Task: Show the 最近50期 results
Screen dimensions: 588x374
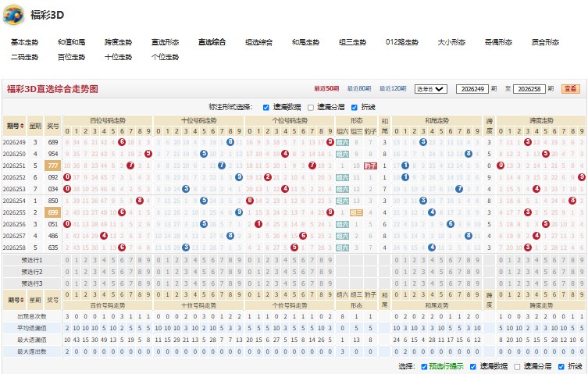Action: tap(326, 88)
